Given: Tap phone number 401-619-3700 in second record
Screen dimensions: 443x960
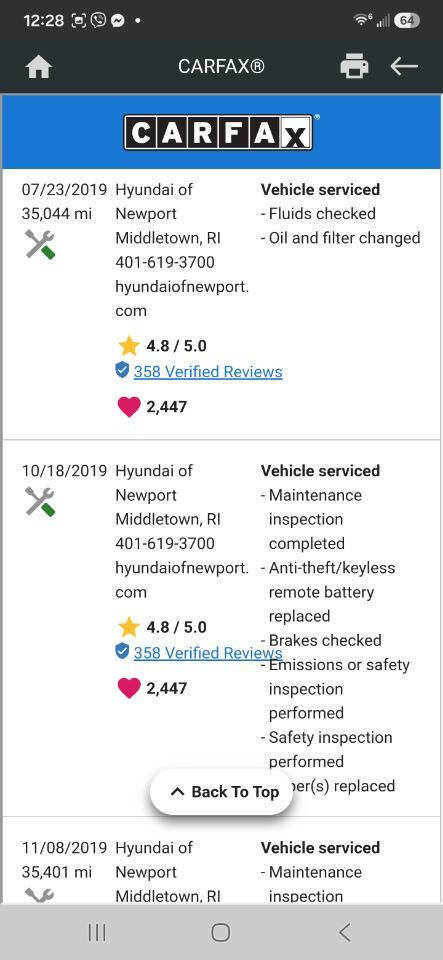Looking at the screenshot, I should pos(165,544).
